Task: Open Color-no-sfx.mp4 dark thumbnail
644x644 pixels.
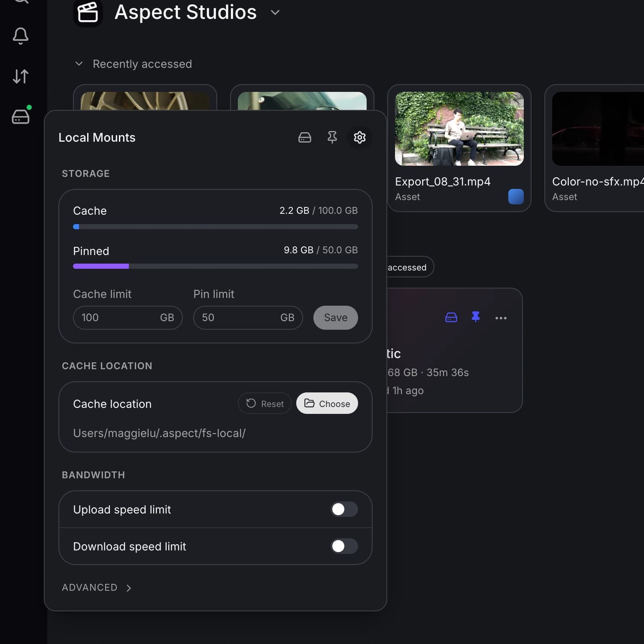Action: click(x=598, y=129)
